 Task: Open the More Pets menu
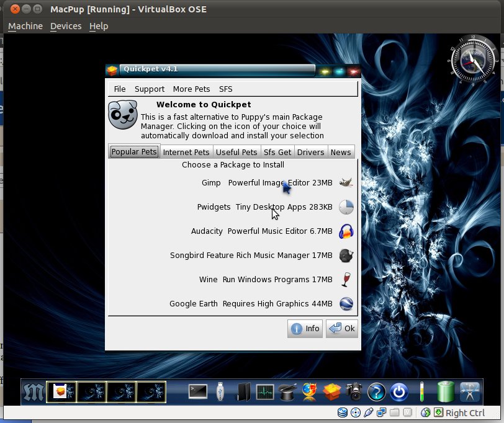click(x=192, y=89)
